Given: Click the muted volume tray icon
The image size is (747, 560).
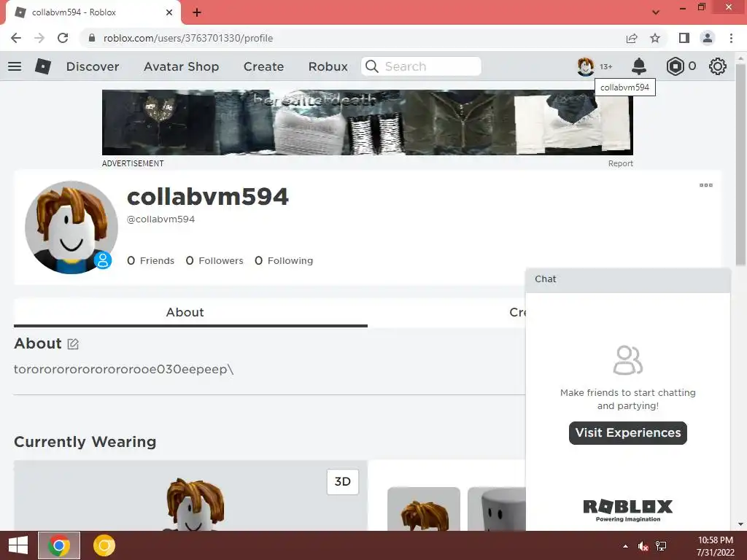Looking at the screenshot, I should 643,546.
